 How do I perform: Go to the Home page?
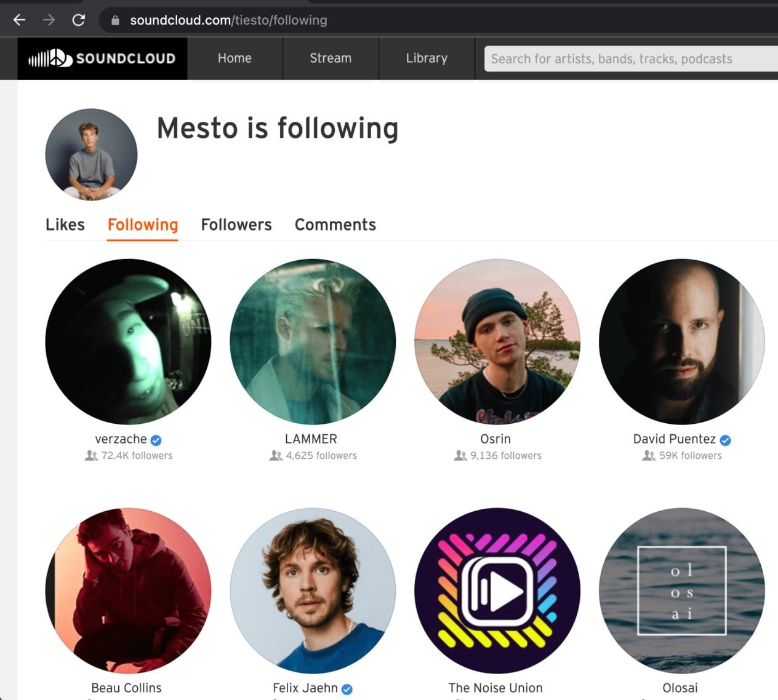[235, 58]
